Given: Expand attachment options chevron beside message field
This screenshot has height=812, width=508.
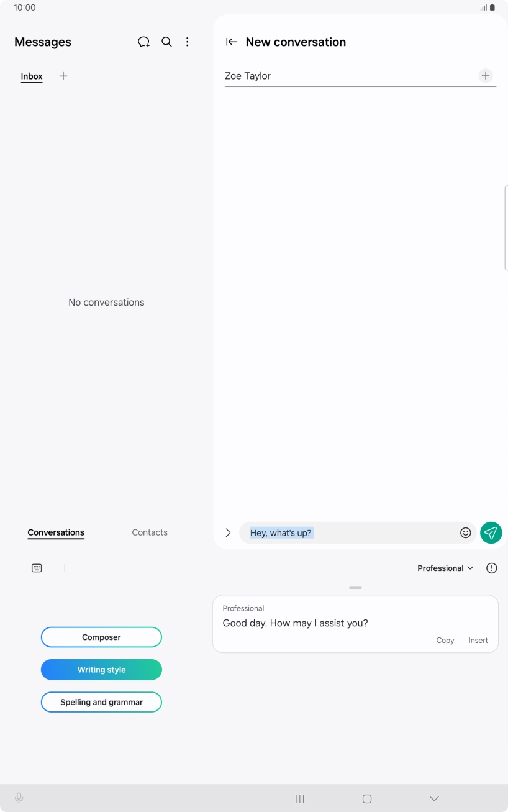Looking at the screenshot, I should (228, 532).
